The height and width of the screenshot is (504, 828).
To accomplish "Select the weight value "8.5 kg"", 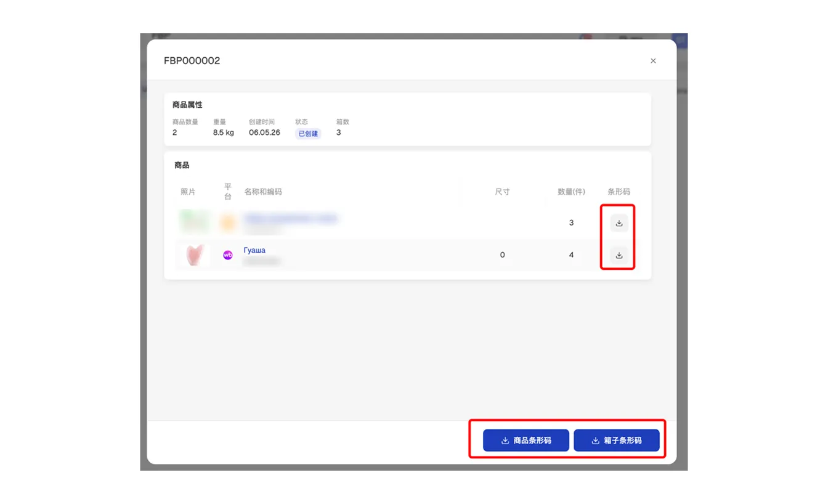I will [x=224, y=132].
